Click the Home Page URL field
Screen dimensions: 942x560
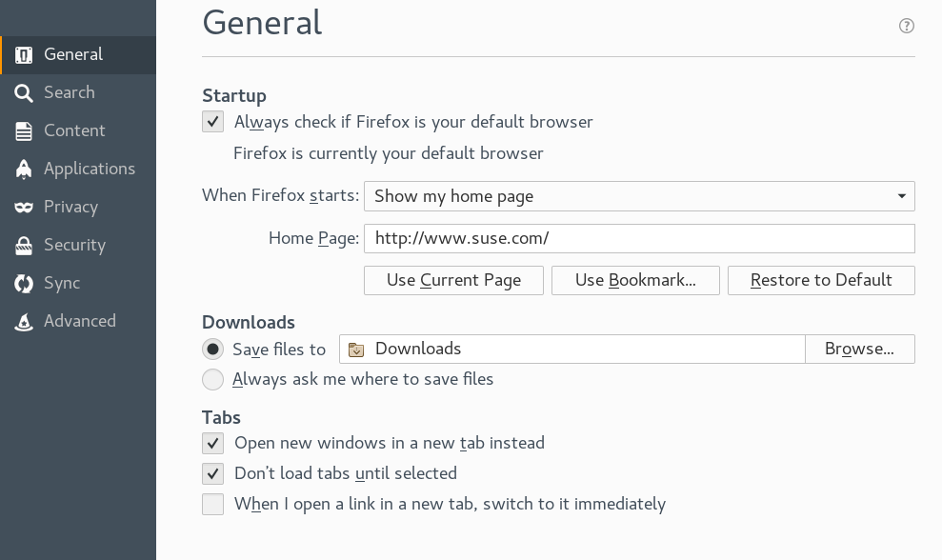[638, 238]
